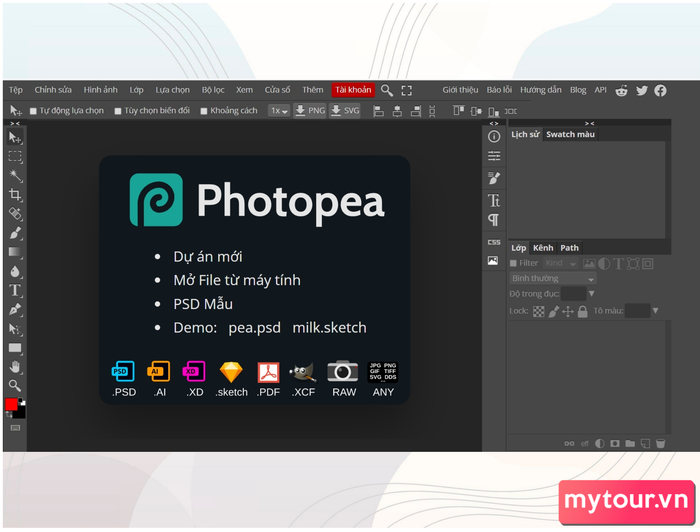Open the Twitter link icon

coord(642,91)
